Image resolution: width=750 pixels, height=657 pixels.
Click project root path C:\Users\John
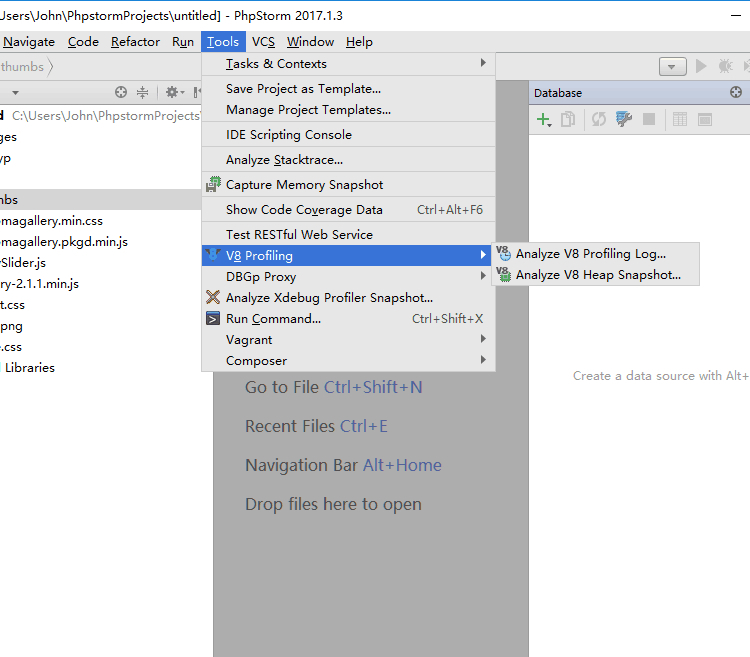[105, 116]
